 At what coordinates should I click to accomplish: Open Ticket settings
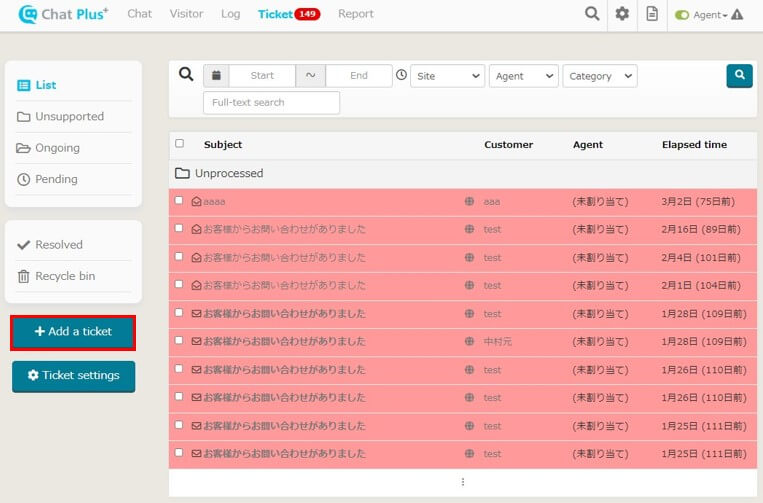[x=73, y=376]
